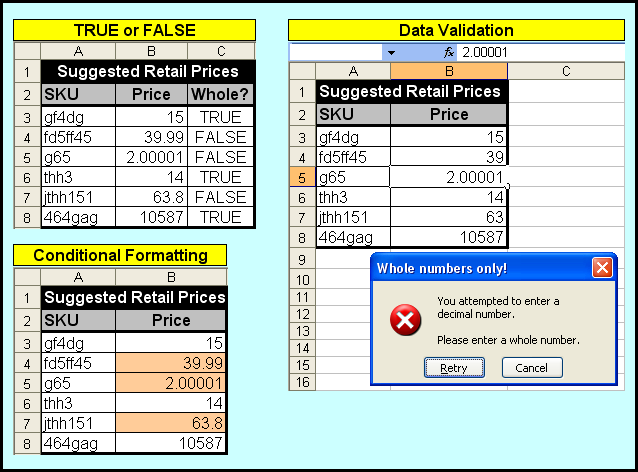Click the Price header in Conditional Formatting table
Screen dimensions: 638x472
[x=170, y=320]
